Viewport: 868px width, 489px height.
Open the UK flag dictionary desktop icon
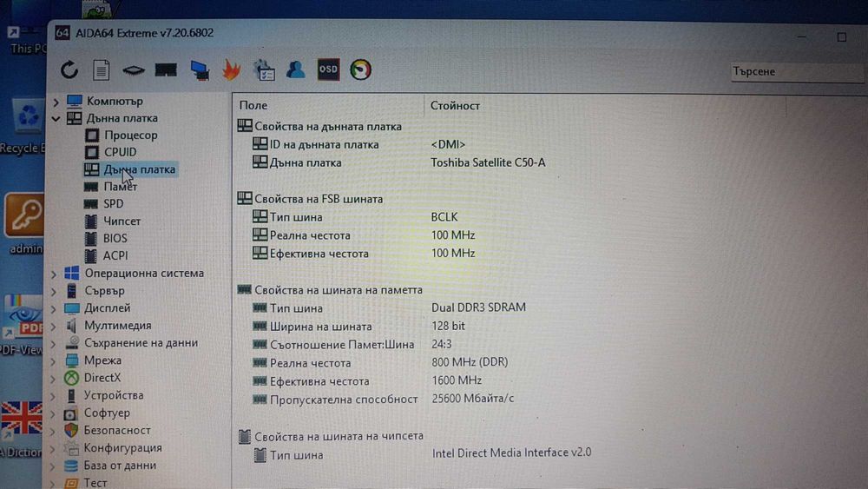point(21,429)
